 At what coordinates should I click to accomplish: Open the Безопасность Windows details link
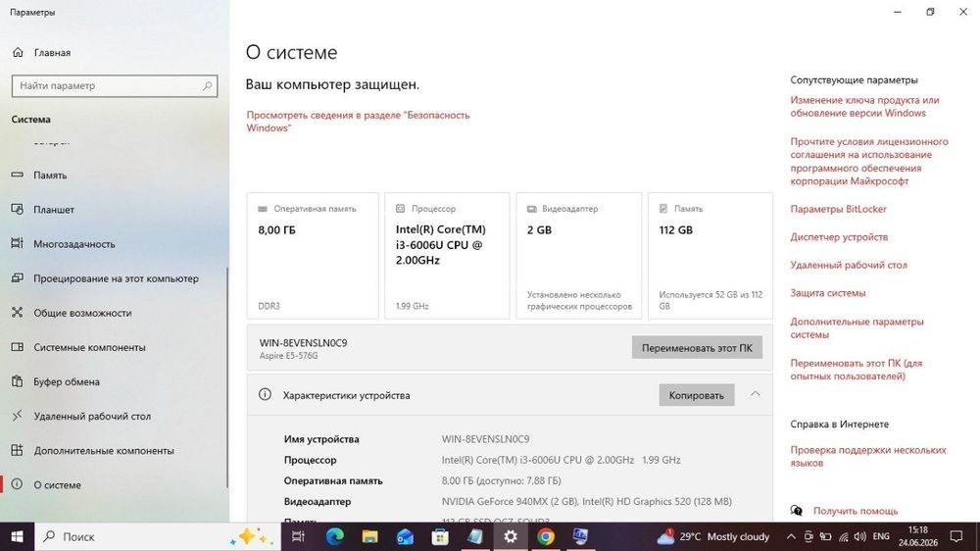click(358, 122)
